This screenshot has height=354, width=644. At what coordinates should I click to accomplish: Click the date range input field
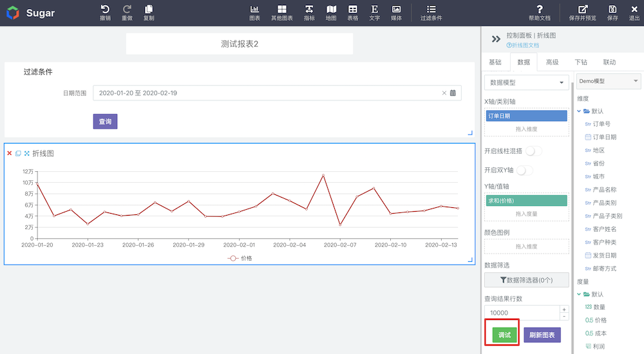(x=277, y=93)
